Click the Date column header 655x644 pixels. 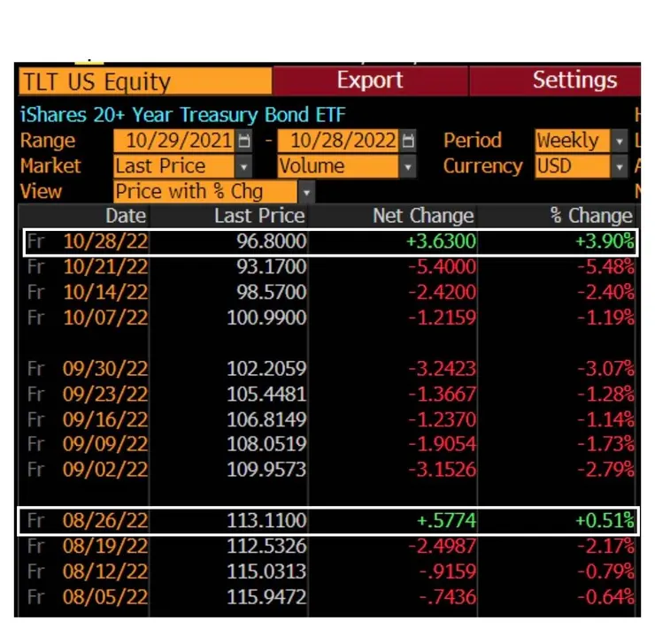(126, 215)
